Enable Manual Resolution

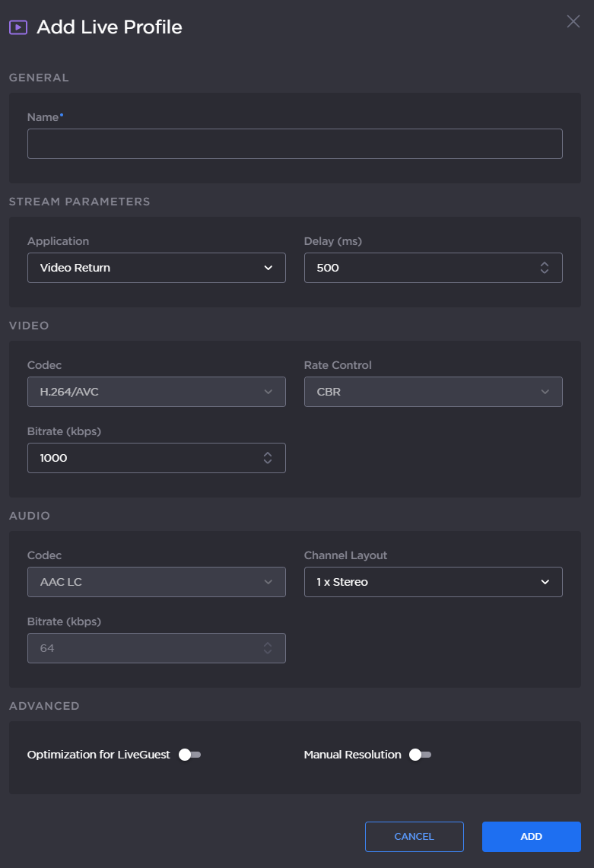click(419, 755)
